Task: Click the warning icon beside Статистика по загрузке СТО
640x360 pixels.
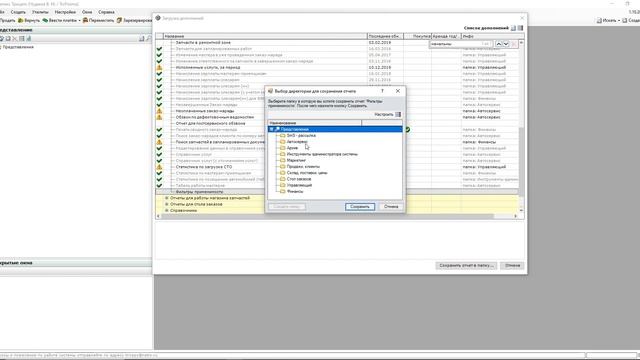Action: click(x=159, y=167)
